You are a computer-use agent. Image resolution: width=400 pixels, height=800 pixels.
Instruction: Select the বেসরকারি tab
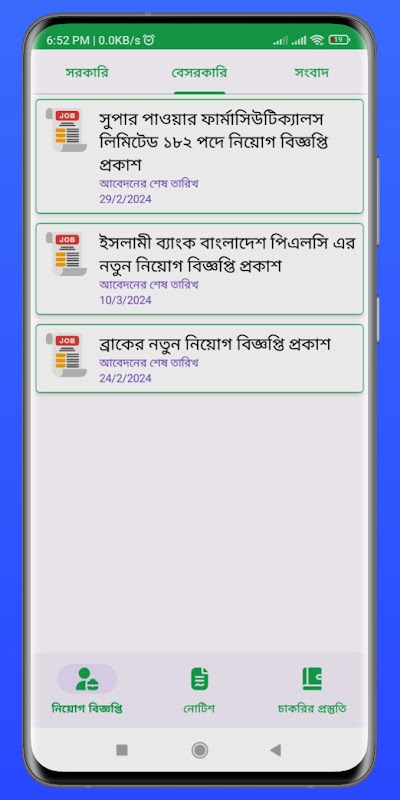point(199,72)
